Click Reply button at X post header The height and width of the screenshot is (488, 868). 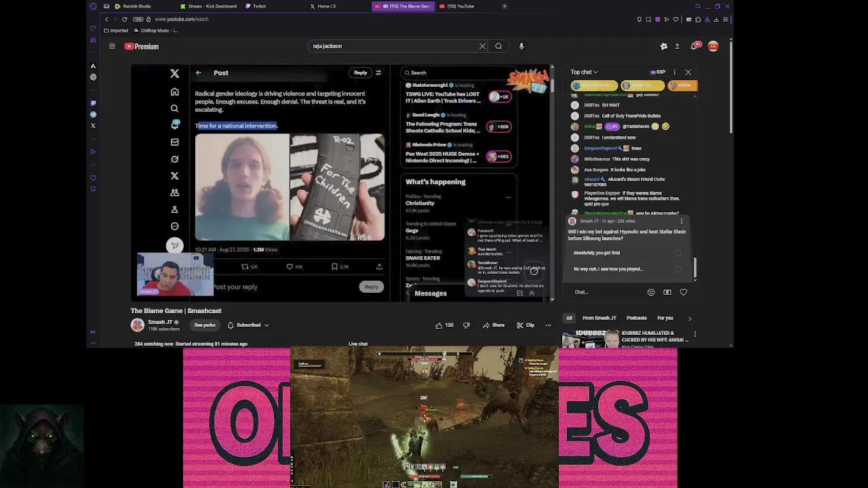tap(360, 73)
